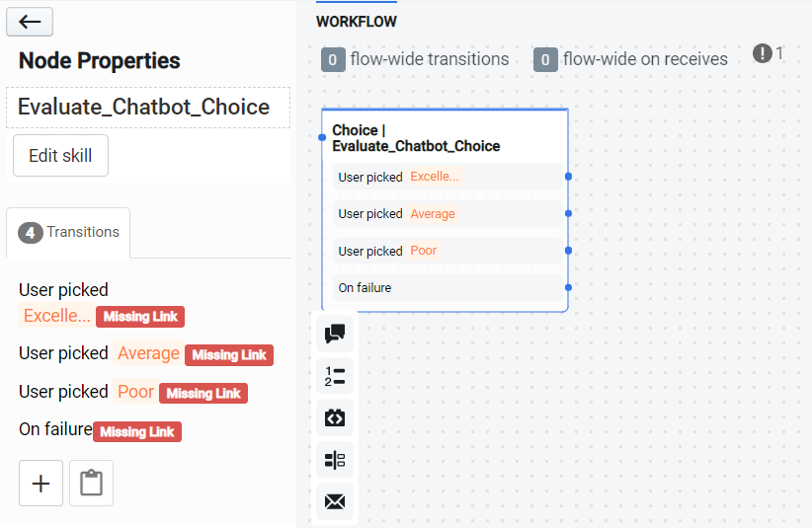Open flow-wide on receives
Image resolution: width=812 pixels, height=528 pixels.
tap(630, 59)
